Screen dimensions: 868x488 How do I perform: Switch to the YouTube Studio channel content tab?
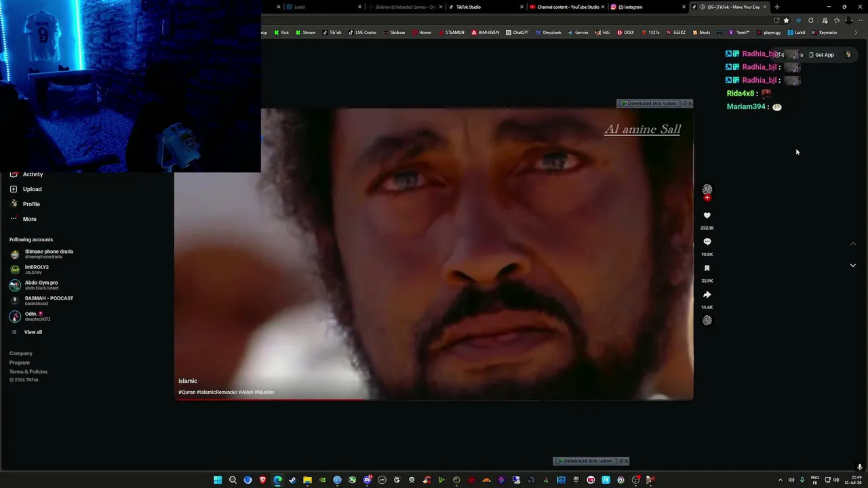(x=566, y=7)
